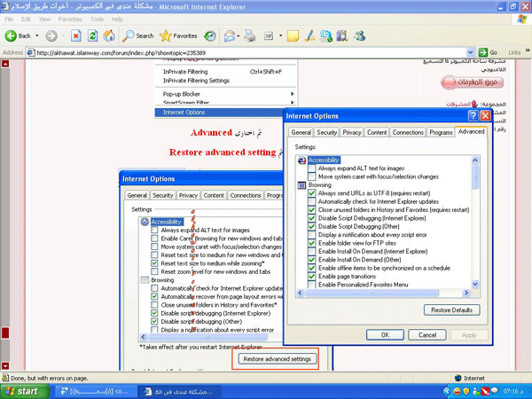The width and height of the screenshot is (532, 399).
Task: Expand the Pop-up Blocker submenu arrow
Action: point(292,94)
